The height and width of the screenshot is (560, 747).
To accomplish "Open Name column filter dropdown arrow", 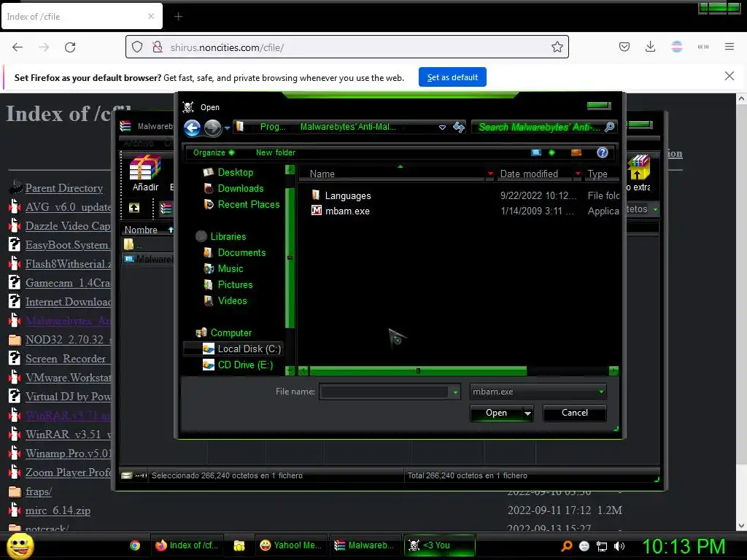I will click(x=490, y=174).
